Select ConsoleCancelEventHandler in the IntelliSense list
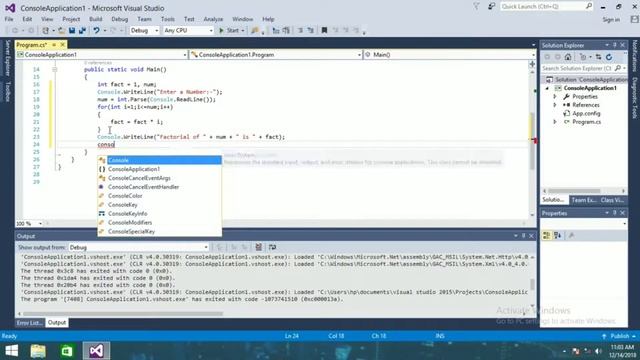Image resolution: width=640 pixels, height=360 pixels. click(x=160, y=187)
